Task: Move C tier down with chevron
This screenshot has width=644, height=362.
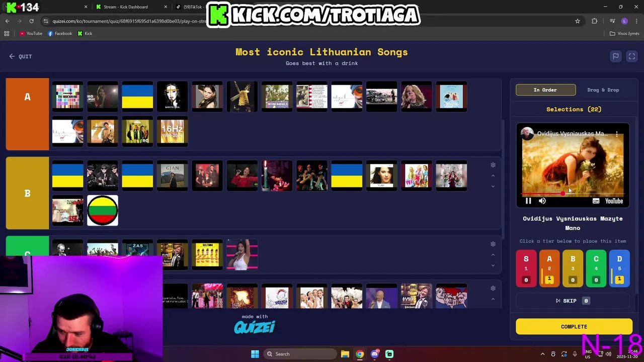Action: point(493,265)
